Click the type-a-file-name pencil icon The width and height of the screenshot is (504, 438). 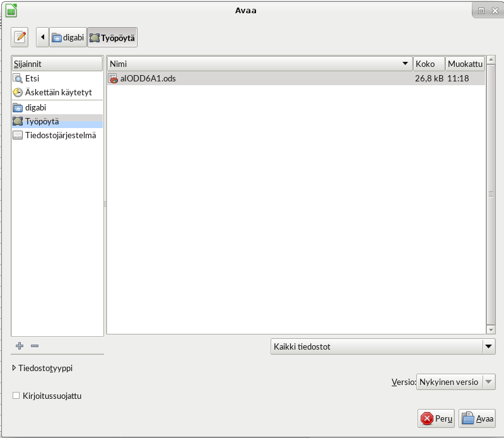point(20,37)
